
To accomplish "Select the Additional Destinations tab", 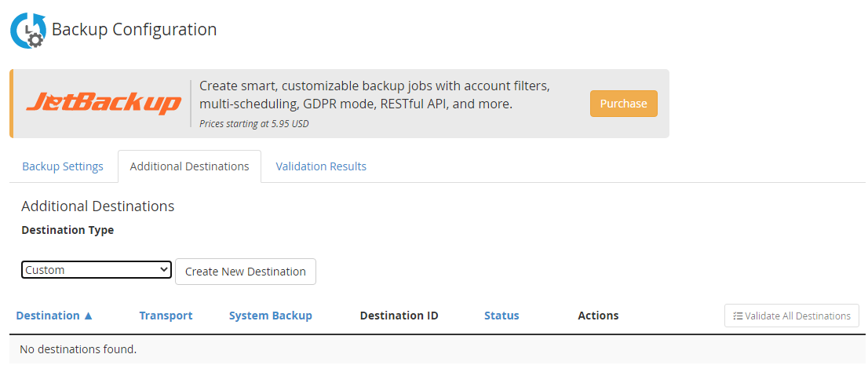I will tap(189, 166).
